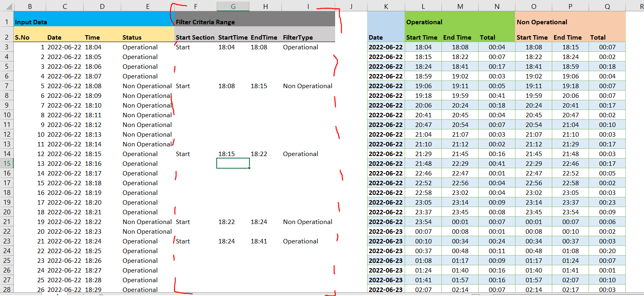Click FilterType 'Operational' in row 23
This screenshot has width=644, height=296.
coord(308,241)
